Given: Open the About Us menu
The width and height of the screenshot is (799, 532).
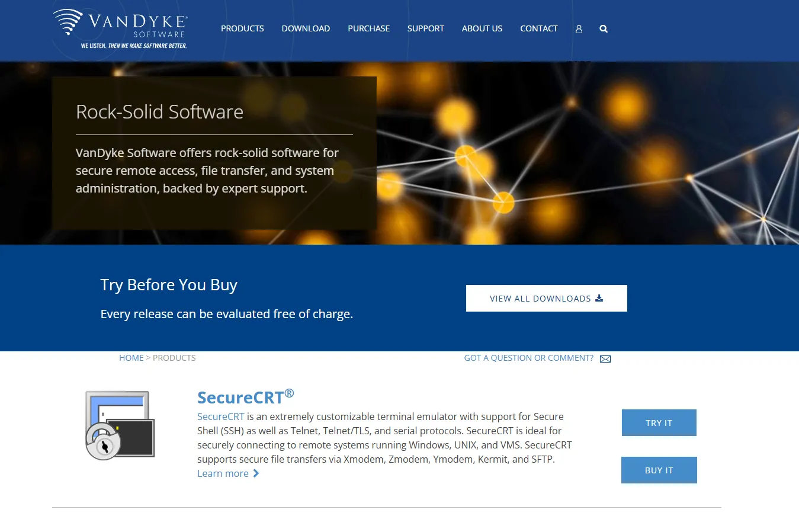Looking at the screenshot, I should pyautogui.click(x=482, y=28).
